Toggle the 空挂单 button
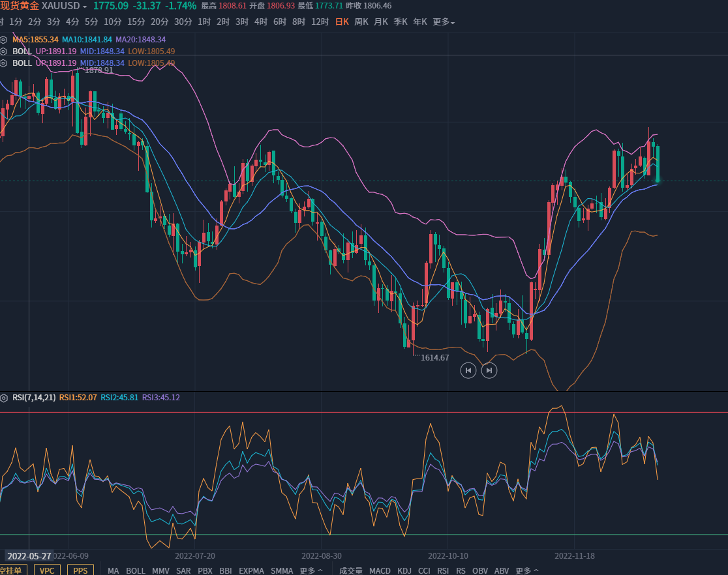The width and height of the screenshot is (728, 575). 12,570
